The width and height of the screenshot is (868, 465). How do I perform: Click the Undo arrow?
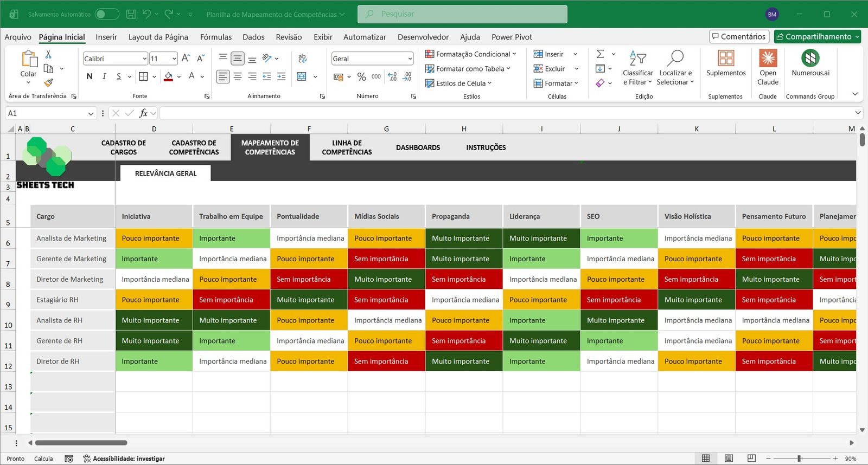[146, 14]
